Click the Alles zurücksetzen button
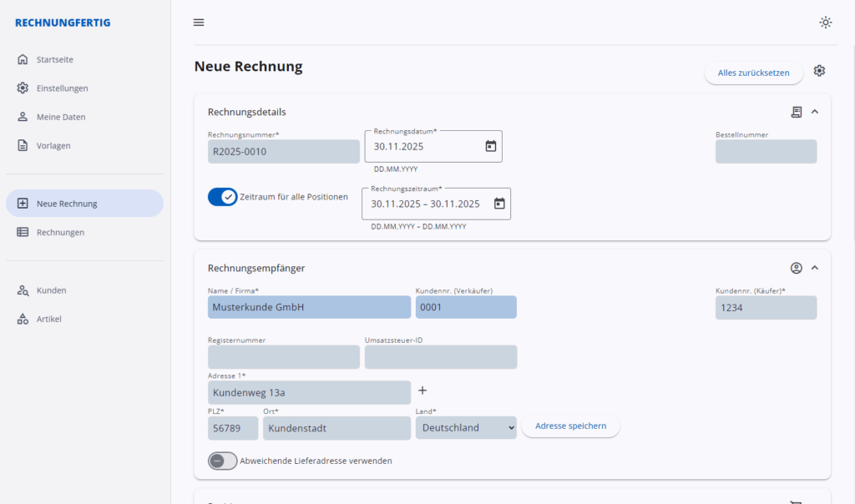This screenshot has height=504, width=855. click(753, 73)
